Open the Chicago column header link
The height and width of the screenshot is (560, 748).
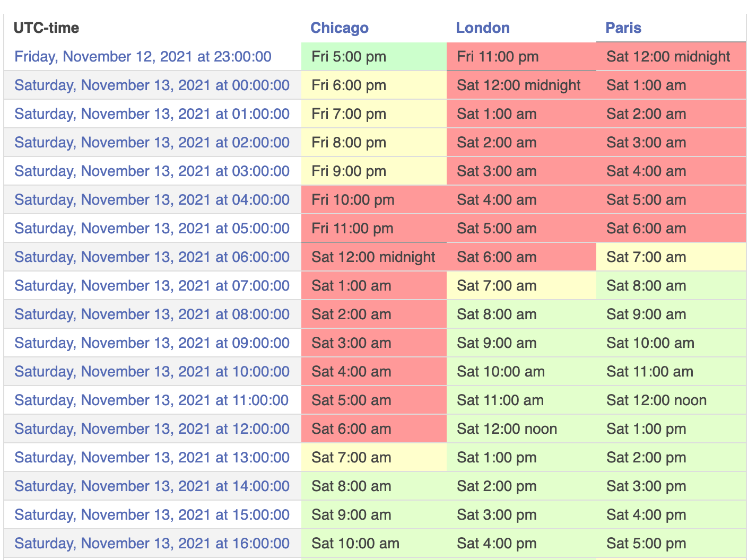[339, 28]
